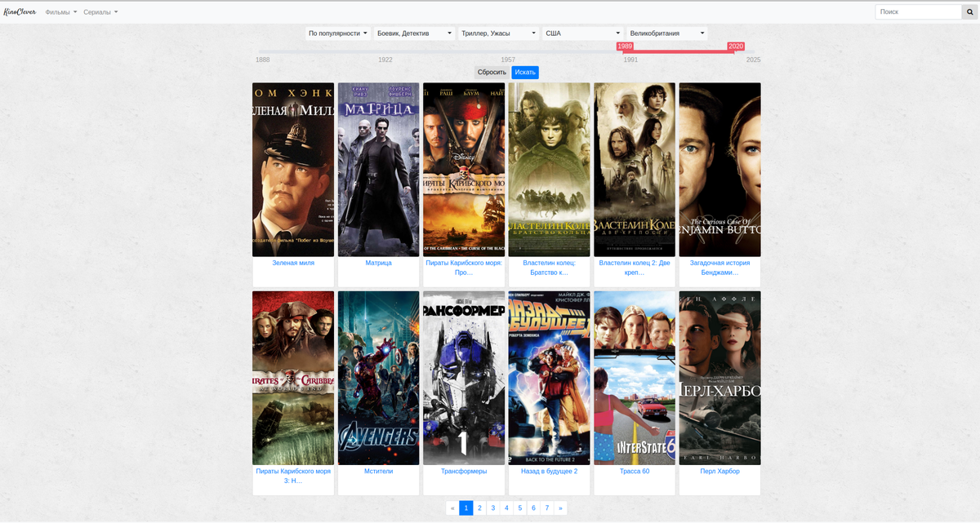Click the Назад в будущее 2 link

click(549, 471)
